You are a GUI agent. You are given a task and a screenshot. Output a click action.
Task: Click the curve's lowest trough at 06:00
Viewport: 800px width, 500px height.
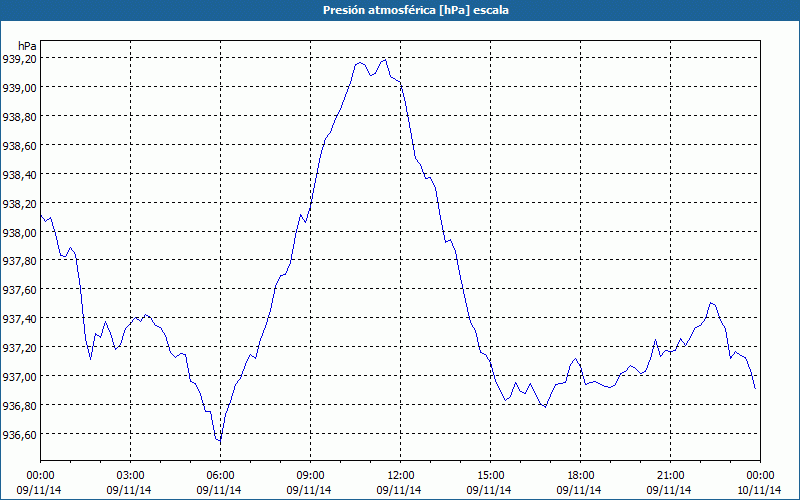[x=220, y=441]
